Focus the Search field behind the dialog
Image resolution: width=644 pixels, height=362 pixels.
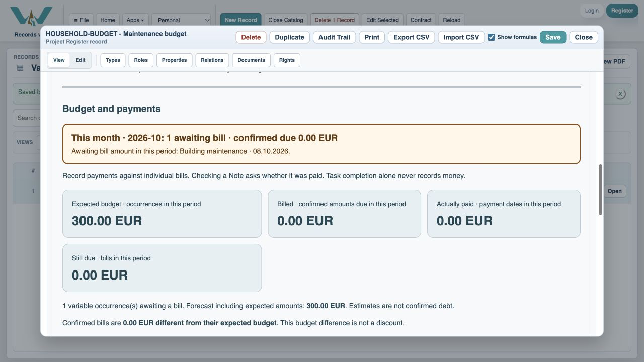tap(27, 118)
